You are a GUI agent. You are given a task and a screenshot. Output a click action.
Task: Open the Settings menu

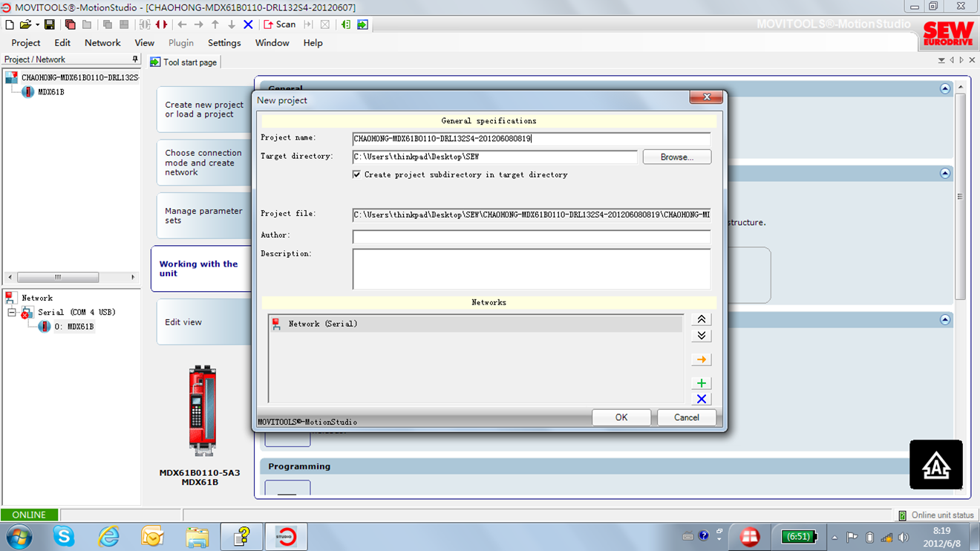(x=224, y=43)
